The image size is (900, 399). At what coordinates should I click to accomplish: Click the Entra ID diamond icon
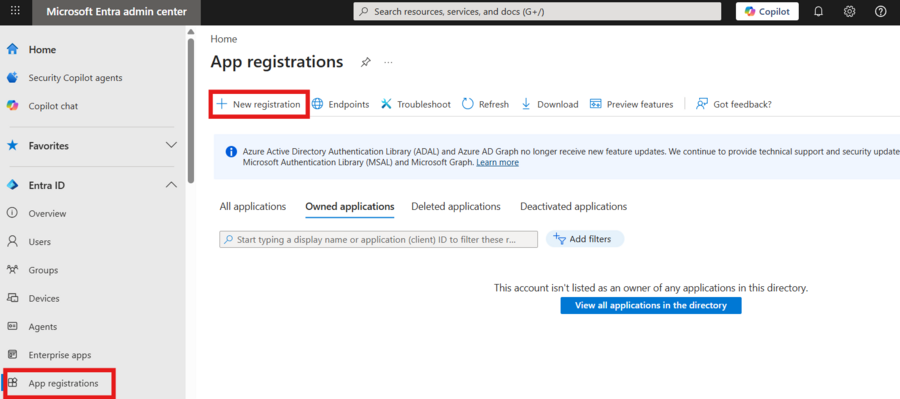tap(12, 185)
